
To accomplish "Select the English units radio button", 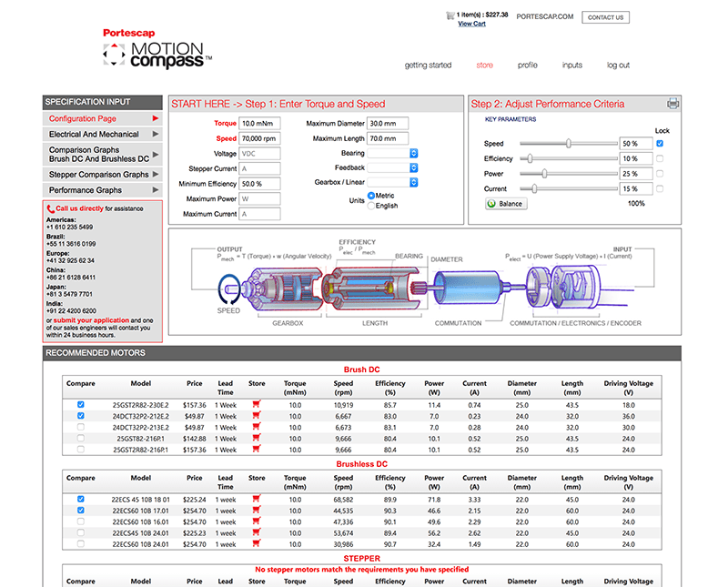I will [371, 206].
